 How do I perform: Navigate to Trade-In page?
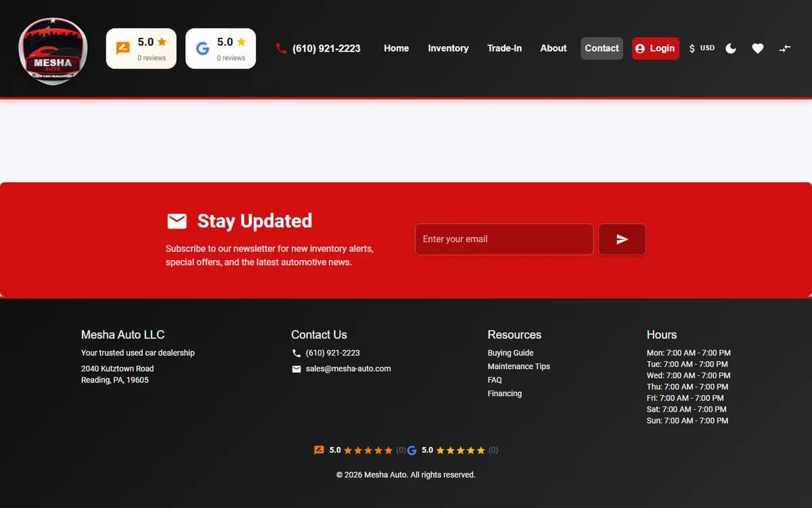[504, 48]
